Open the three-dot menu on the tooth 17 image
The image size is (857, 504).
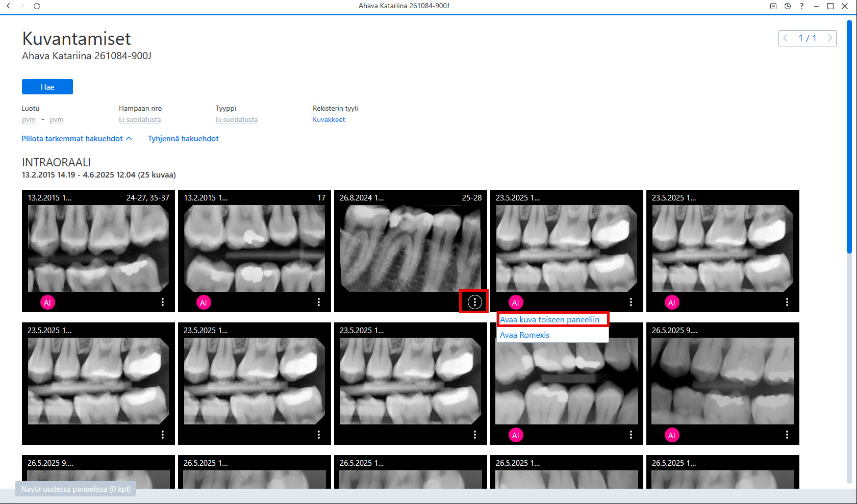coord(319,302)
